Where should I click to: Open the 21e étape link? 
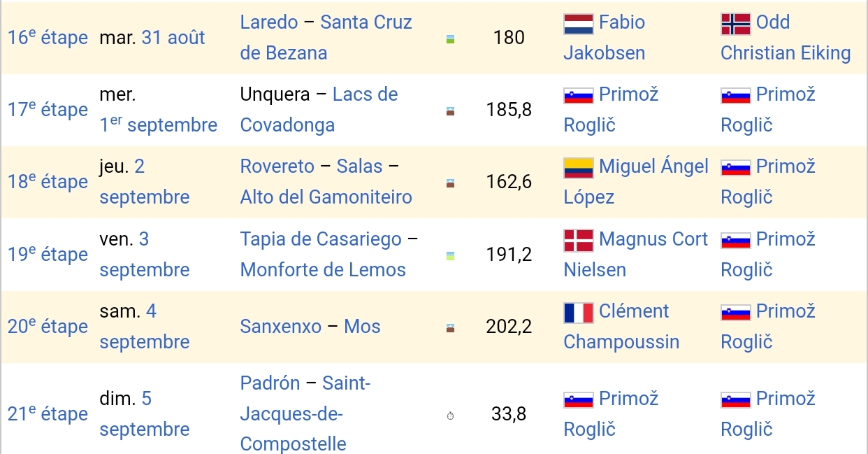pos(48,414)
